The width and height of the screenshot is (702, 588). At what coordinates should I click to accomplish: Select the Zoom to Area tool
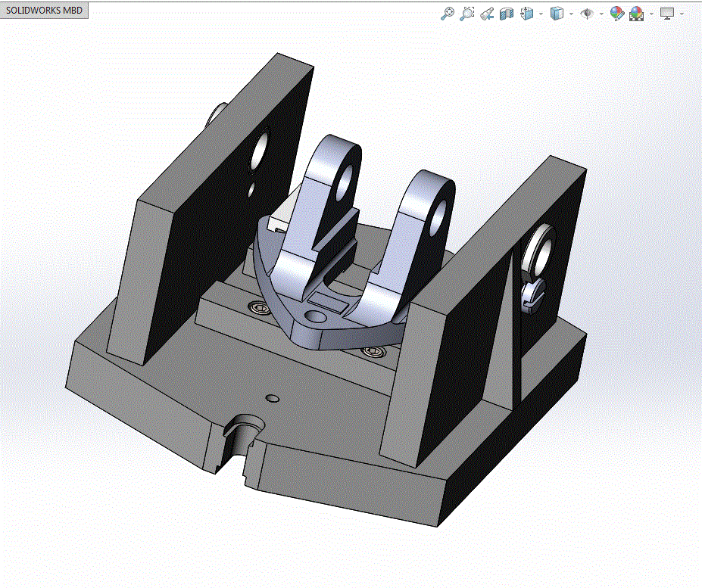[467, 14]
